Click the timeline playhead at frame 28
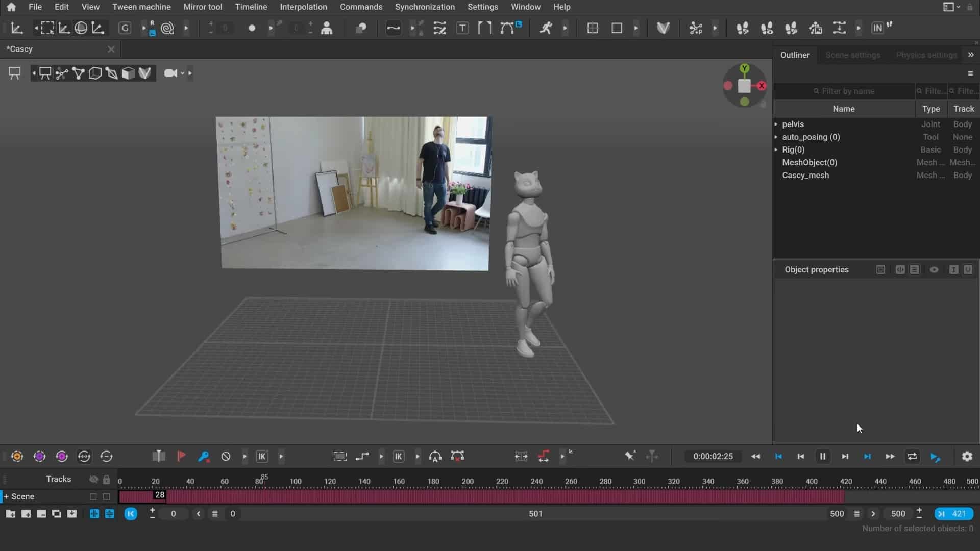The image size is (980, 551). [159, 495]
